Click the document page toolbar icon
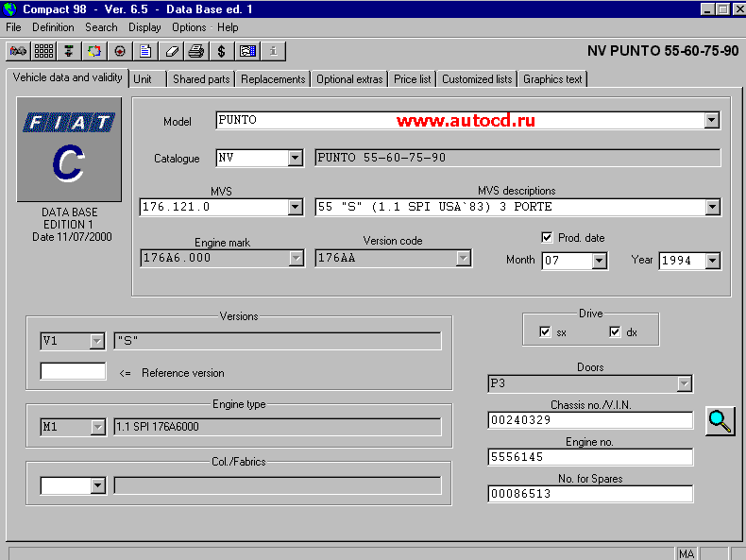746x560 pixels. click(x=145, y=51)
